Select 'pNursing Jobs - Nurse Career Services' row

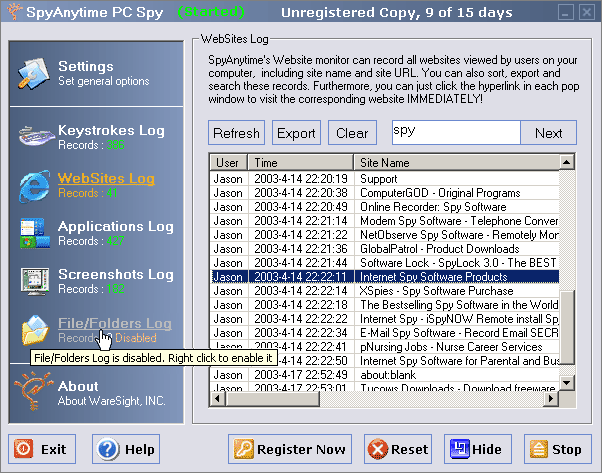click(384, 346)
